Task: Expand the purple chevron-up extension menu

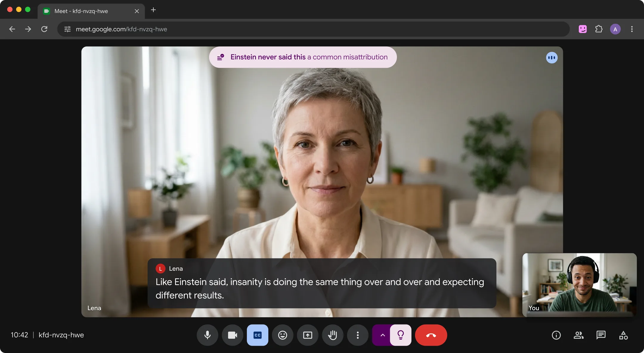Action: click(x=382, y=335)
